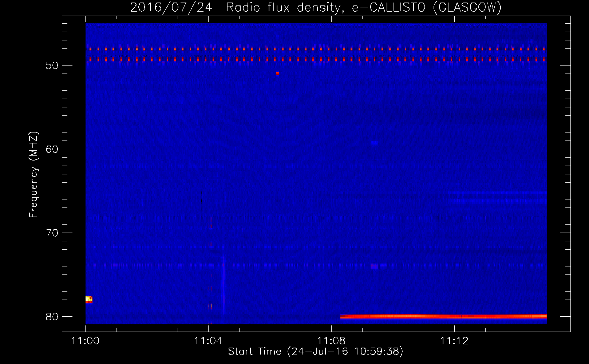Click the plot title 'Radio flux density, e-CALLISTO (GLASGOW)'
589x364 pixels.
363,7
